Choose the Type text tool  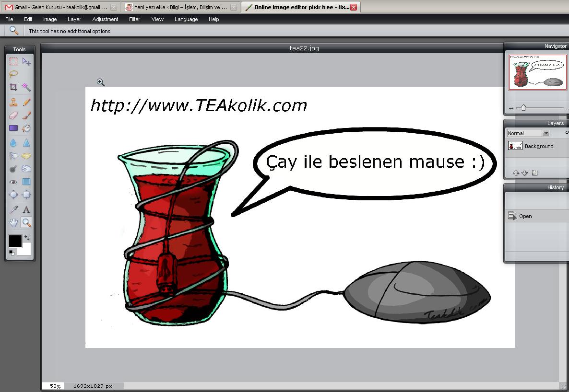[26, 209]
